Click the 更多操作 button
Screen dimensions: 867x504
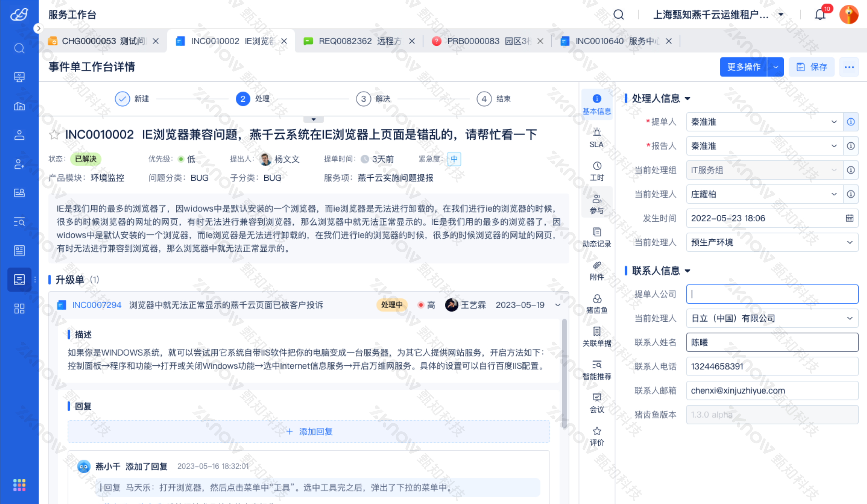744,67
